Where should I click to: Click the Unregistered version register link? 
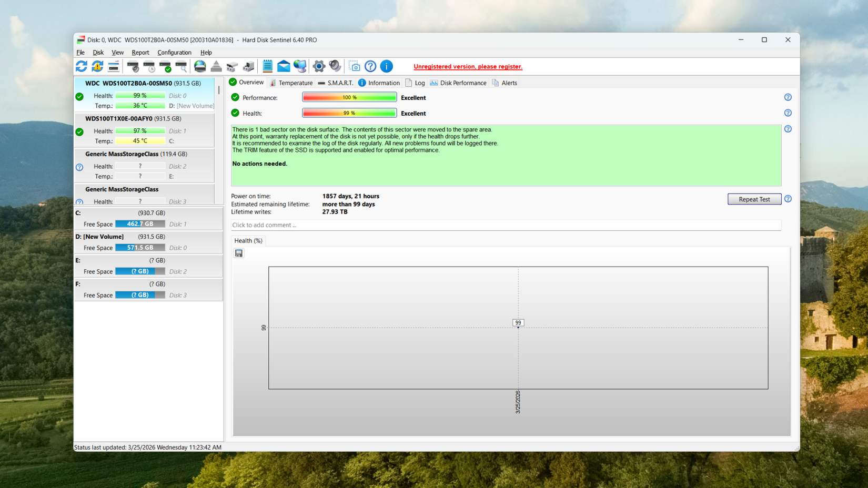click(468, 66)
